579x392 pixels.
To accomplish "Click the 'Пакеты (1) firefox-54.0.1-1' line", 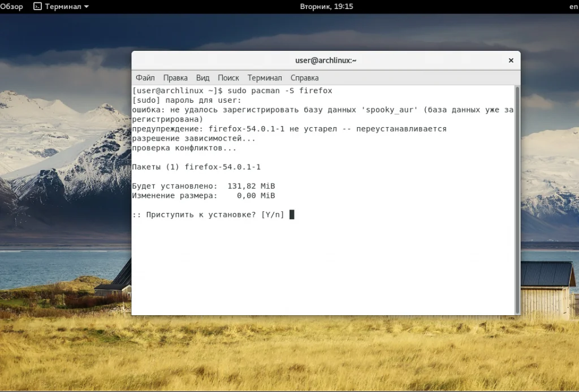I will pyautogui.click(x=196, y=167).
